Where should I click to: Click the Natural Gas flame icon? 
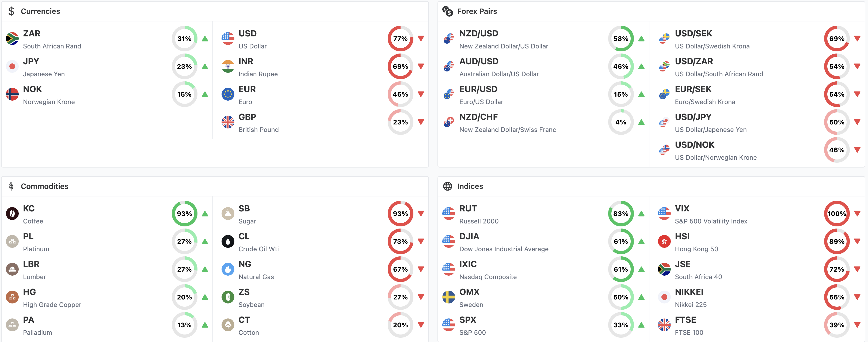228,269
